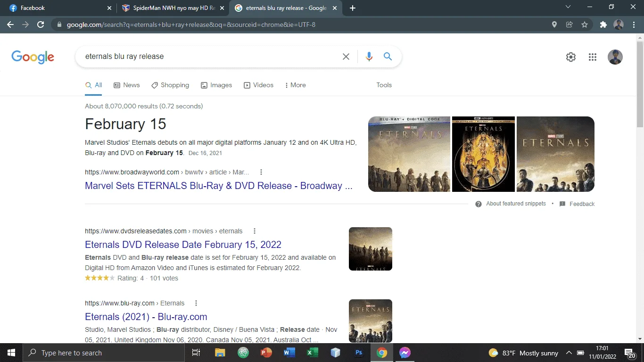Click the address bar padlock icon
Image resolution: width=644 pixels, height=362 pixels.
pyautogui.click(x=59, y=25)
